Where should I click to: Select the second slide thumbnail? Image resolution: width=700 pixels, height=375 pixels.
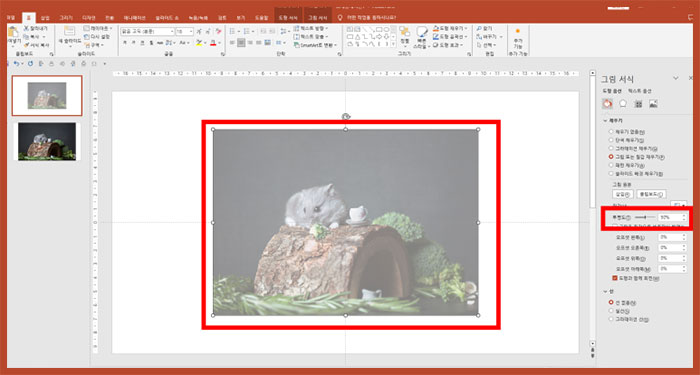[47, 141]
